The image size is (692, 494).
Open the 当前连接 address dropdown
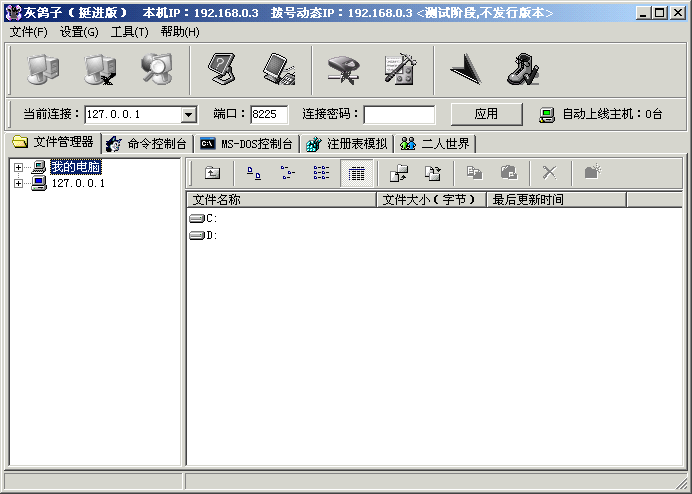click(x=188, y=115)
